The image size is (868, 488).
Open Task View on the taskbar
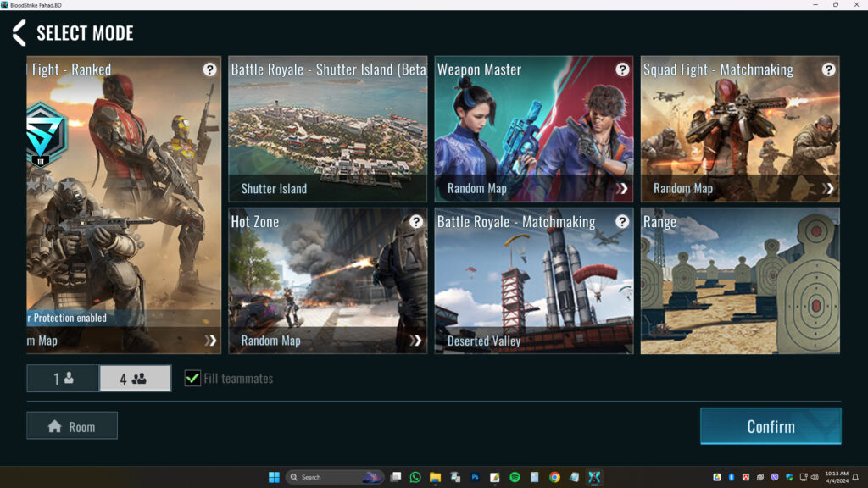click(x=395, y=477)
